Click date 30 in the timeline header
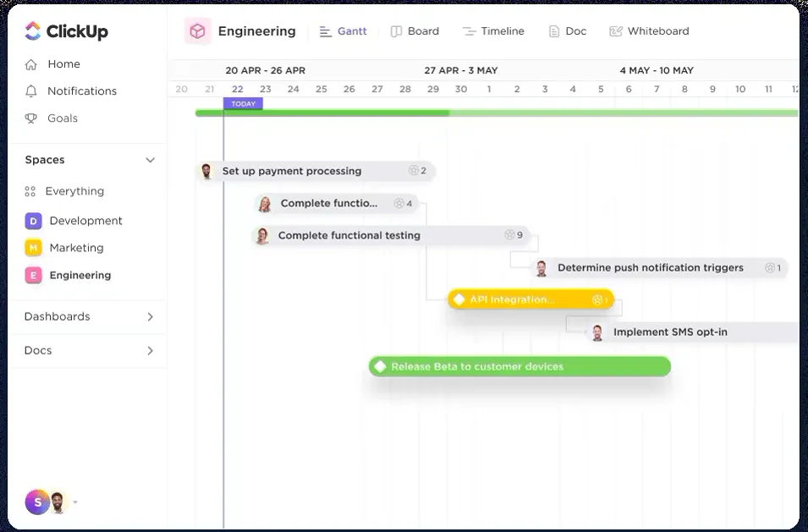This screenshot has width=808, height=532. [460, 89]
